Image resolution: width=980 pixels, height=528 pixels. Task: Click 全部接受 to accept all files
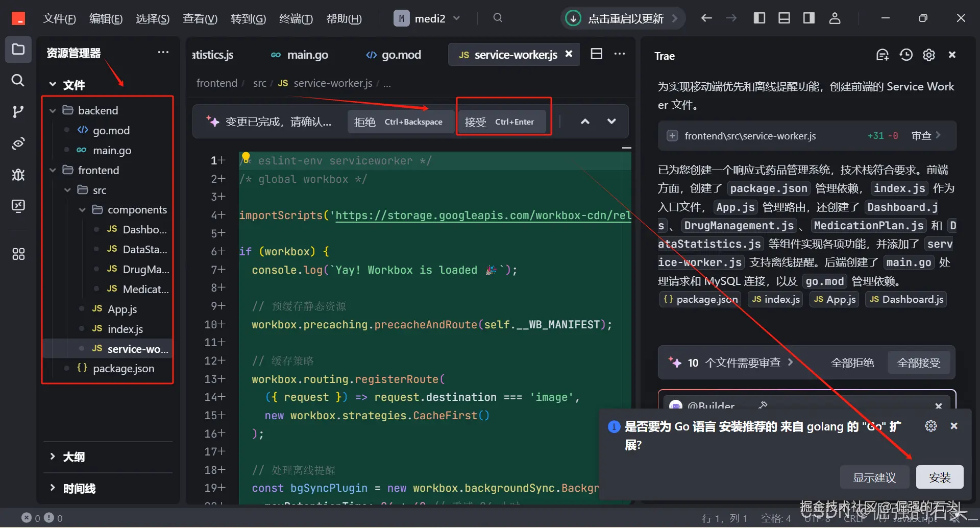pyautogui.click(x=919, y=363)
